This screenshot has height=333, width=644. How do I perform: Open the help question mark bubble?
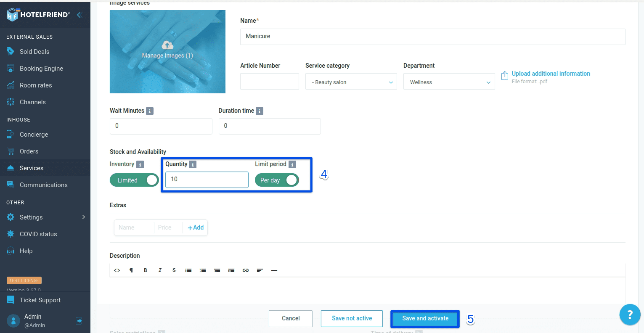pos(630,314)
